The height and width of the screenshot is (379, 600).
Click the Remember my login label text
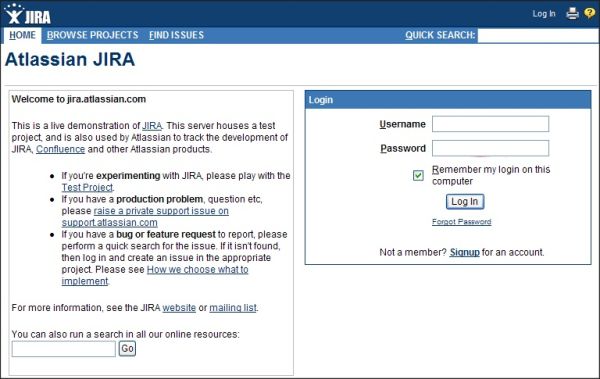click(x=491, y=175)
